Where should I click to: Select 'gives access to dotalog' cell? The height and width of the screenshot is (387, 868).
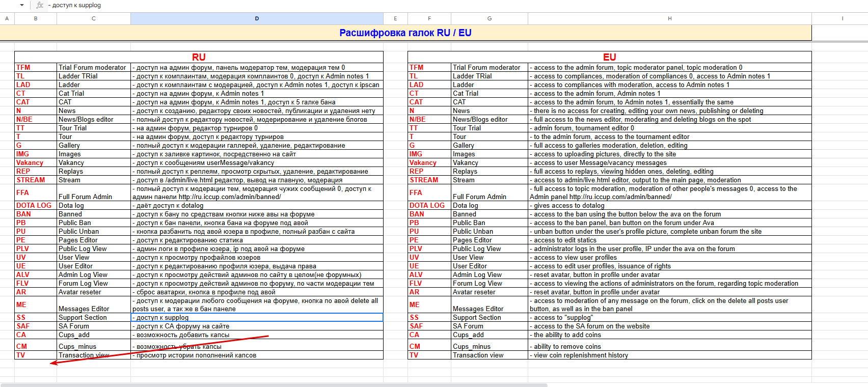coord(670,205)
